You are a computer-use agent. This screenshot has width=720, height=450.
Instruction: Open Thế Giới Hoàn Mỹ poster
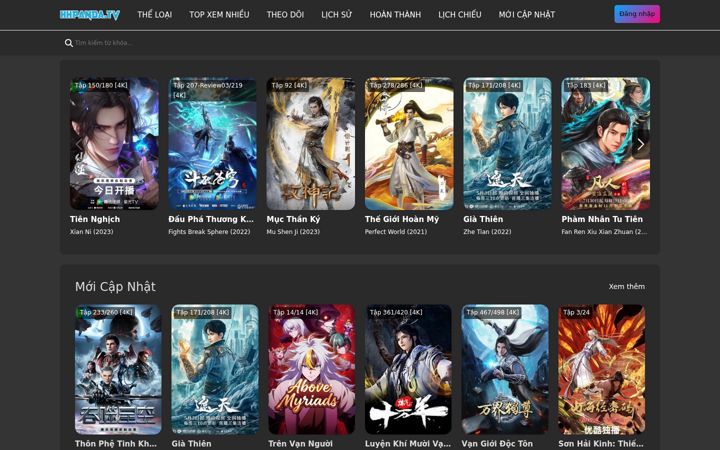click(409, 144)
